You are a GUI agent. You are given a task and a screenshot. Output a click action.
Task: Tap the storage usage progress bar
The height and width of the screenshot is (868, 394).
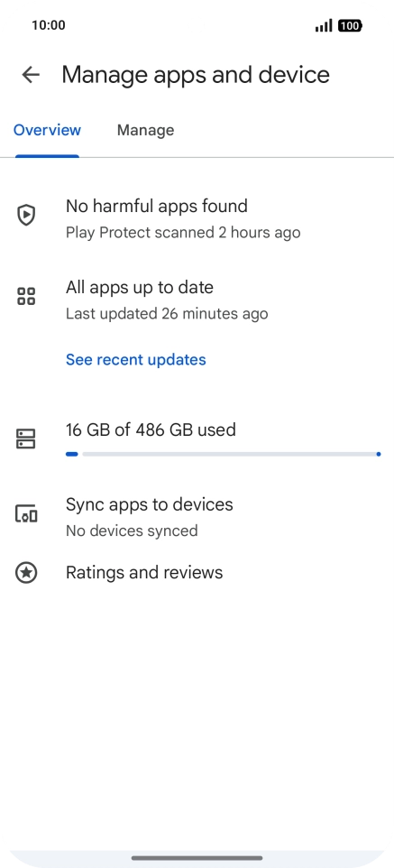tap(223, 454)
